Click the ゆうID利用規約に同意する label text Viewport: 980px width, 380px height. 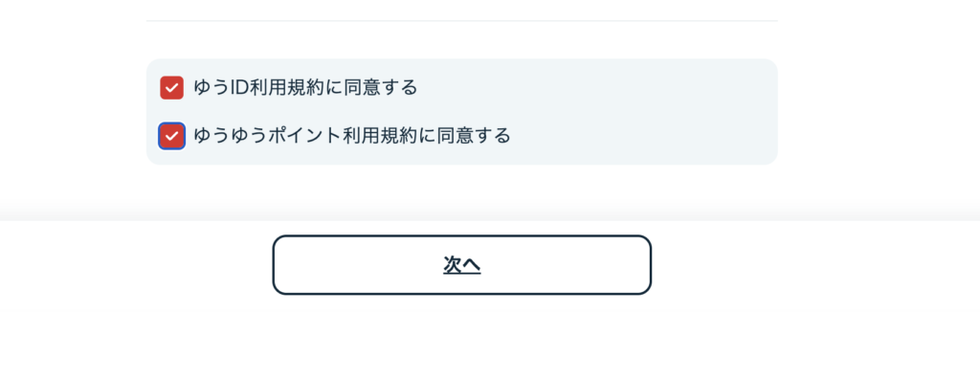[305, 87]
